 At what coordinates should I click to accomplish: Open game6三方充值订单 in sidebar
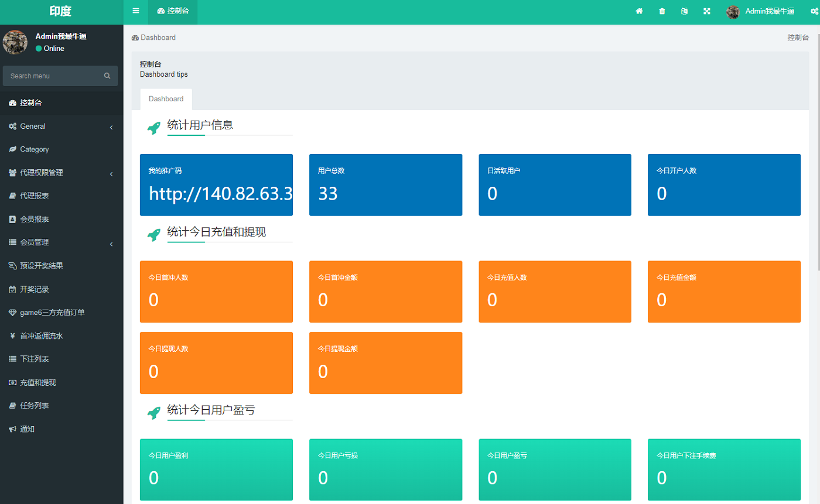[52, 313]
